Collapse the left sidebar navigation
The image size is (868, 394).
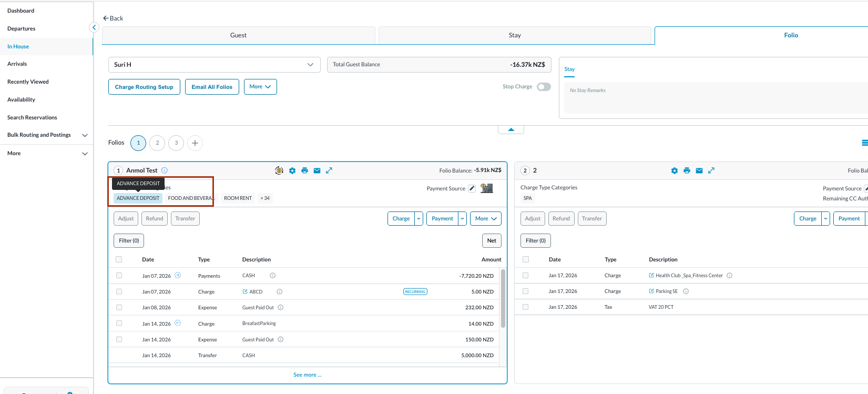pos(94,27)
